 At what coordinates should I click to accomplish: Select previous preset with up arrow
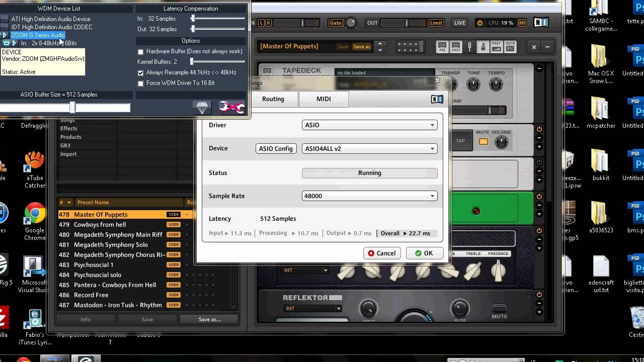(x=380, y=44)
